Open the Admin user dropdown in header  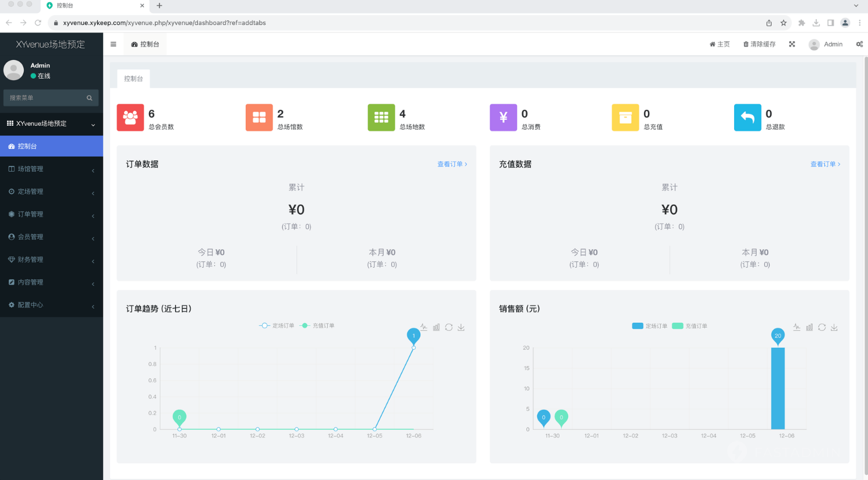(826, 44)
